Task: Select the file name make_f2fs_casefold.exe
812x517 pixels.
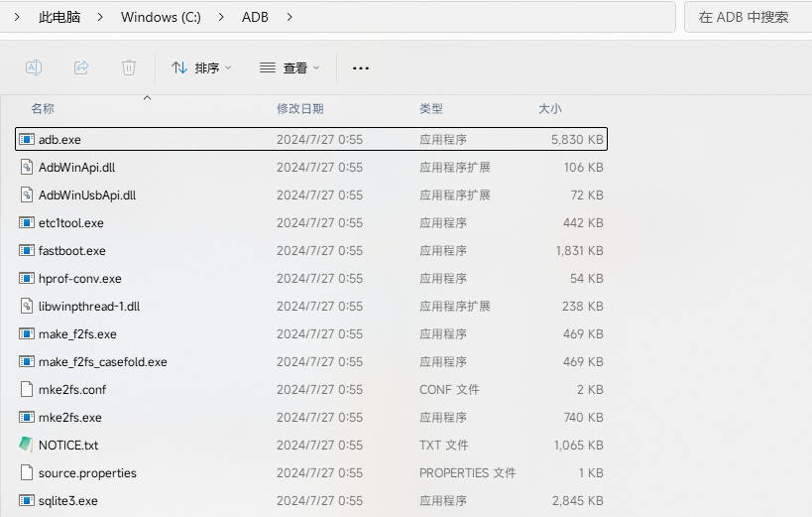Action: click(102, 362)
